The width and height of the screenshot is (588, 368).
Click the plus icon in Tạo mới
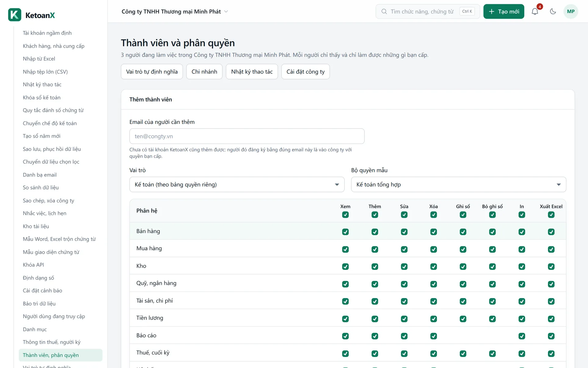492,12
